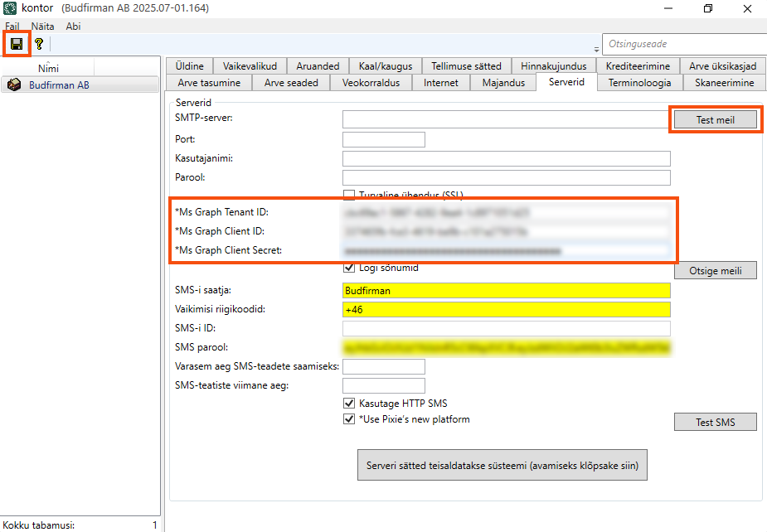
Task: Switch to the Internet tab
Action: (440, 83)
